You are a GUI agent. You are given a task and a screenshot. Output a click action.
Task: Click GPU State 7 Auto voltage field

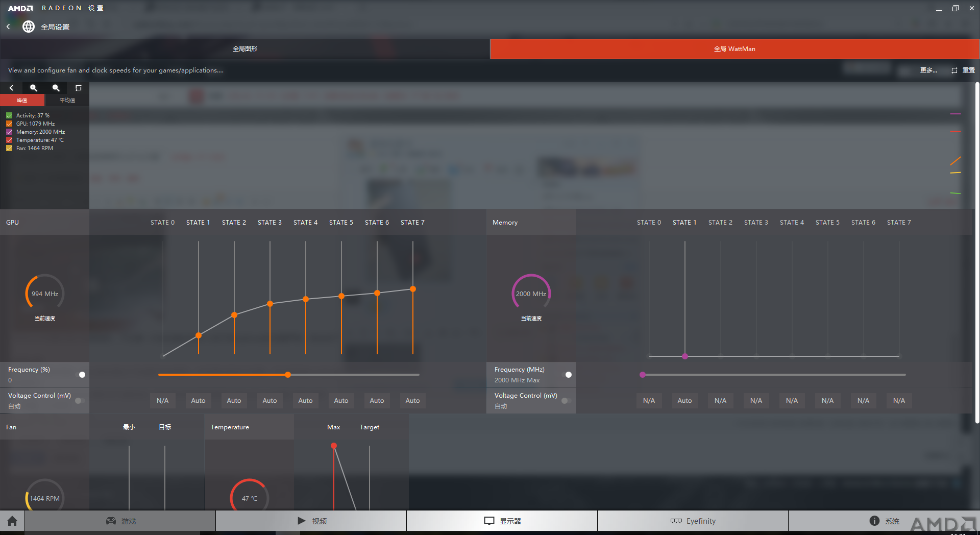click(x=413, y=401)
